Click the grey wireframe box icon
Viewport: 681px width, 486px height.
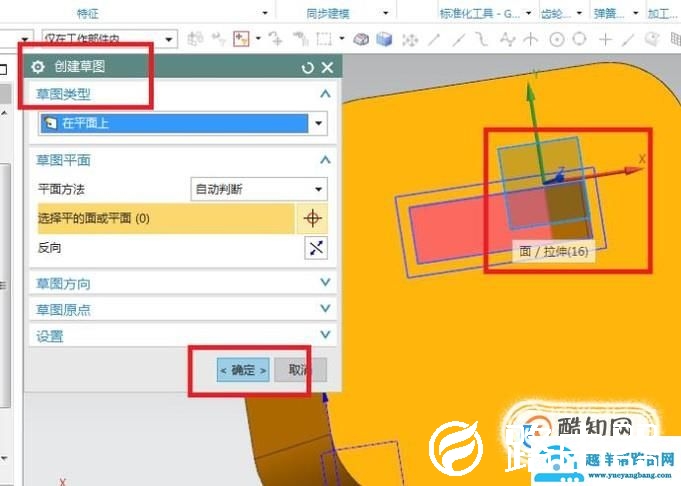360,40
